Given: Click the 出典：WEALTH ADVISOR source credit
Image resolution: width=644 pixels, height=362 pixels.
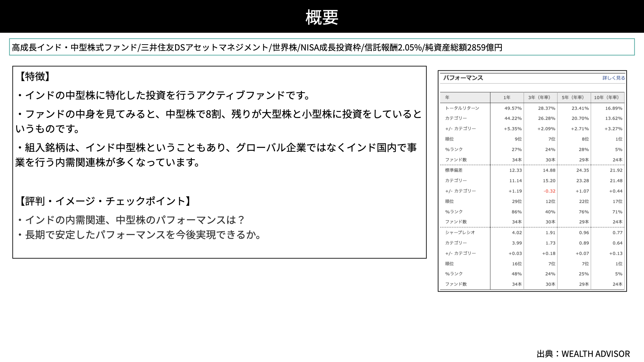Looking at the screenshot, I should (583, 354).
